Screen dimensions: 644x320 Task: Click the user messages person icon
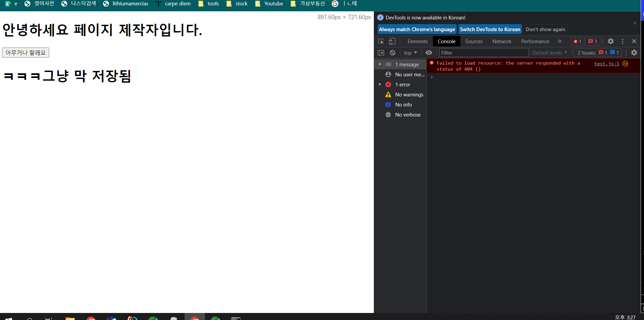(x=388, y=74)
